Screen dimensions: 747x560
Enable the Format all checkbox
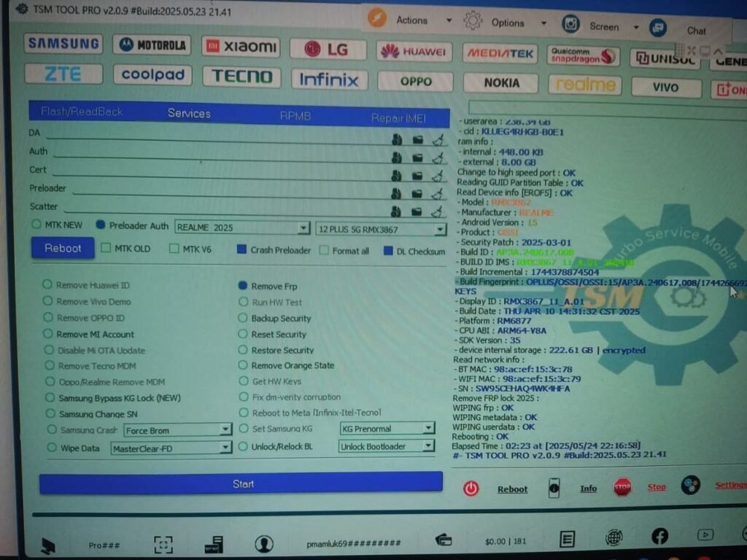tap(344, 251)
